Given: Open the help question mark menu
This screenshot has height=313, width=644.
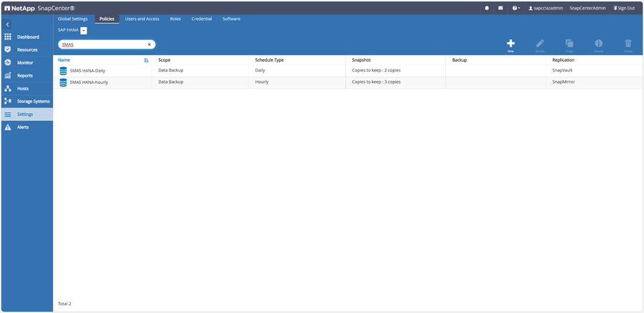Looking at the screenshot, I should click(x=516, y=8).
